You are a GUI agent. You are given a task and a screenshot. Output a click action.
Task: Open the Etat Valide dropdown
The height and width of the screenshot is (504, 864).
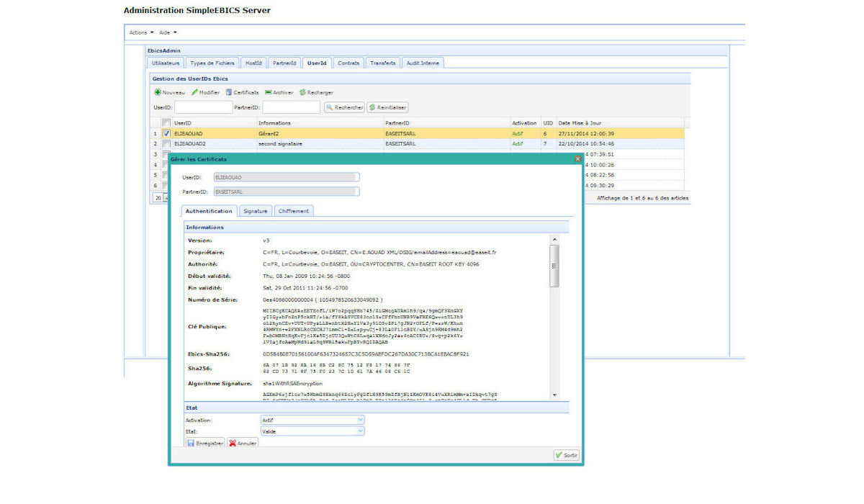click(361, 431)
